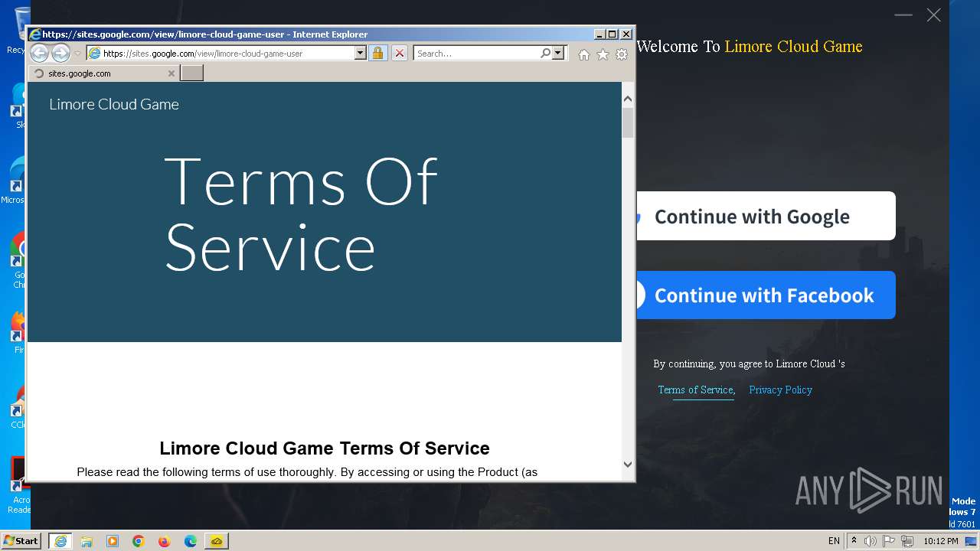
Task: Maximize the Internet Explorer window
Action: [612, 34]
